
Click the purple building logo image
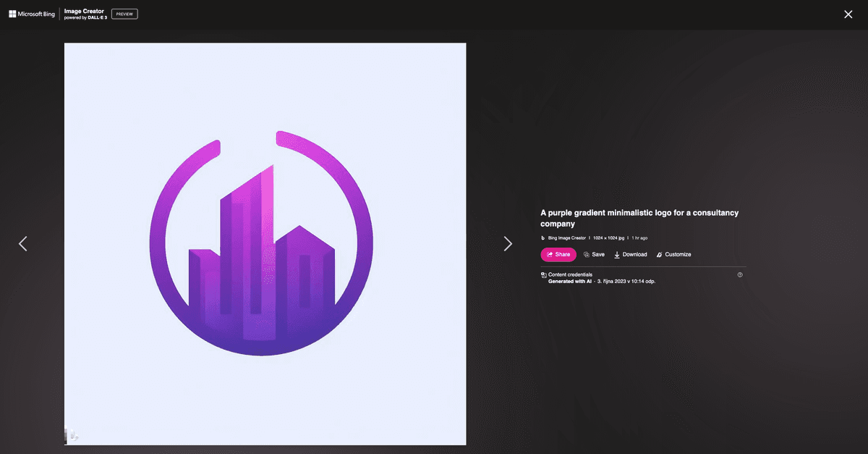[265, 243]
